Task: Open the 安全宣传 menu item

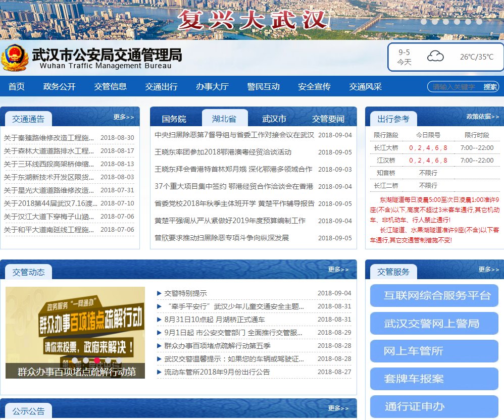Action: click(316, 87)
